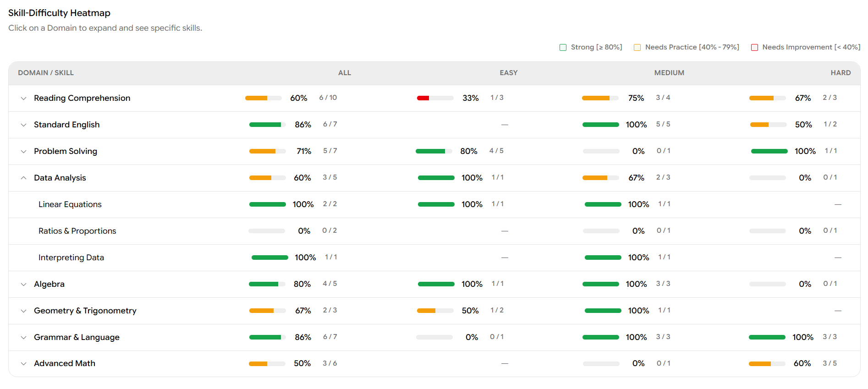This screenshot has height=389, width=868.
Task: Toggle the Needs Practice legend checkbox
Action: [637, 48]
